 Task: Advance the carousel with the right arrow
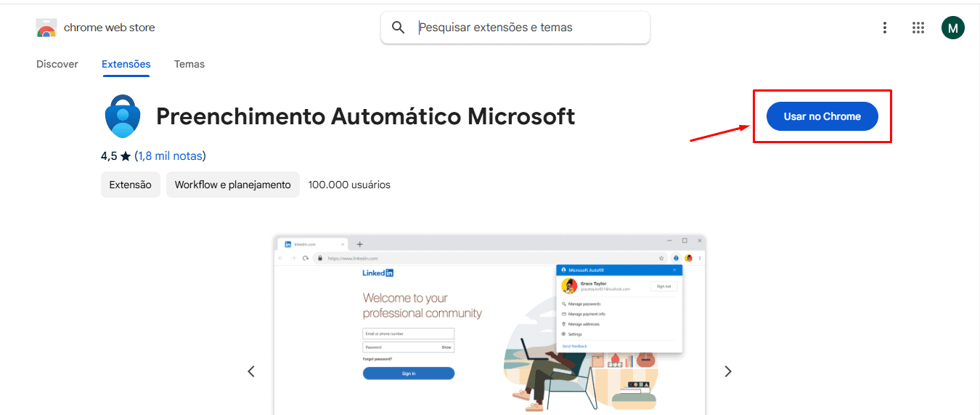coord(728,371)
